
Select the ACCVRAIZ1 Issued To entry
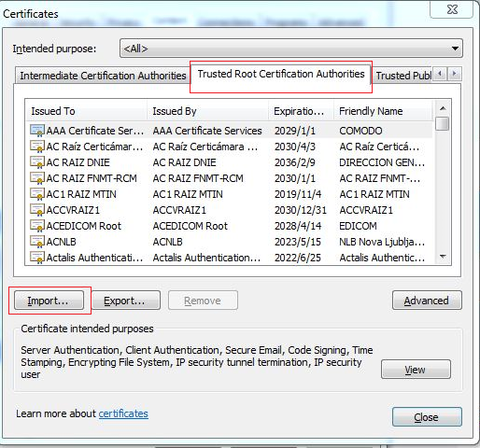point(73,210)
